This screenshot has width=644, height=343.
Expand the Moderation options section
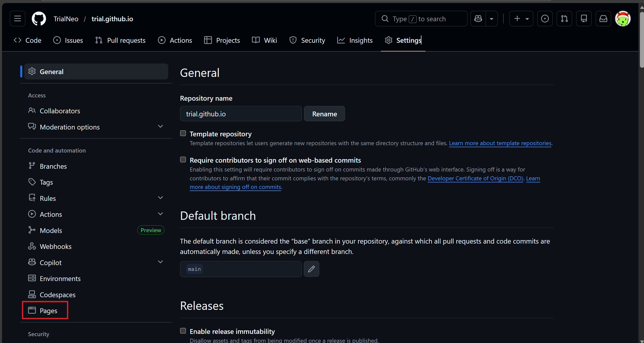(x=160, y=126)
